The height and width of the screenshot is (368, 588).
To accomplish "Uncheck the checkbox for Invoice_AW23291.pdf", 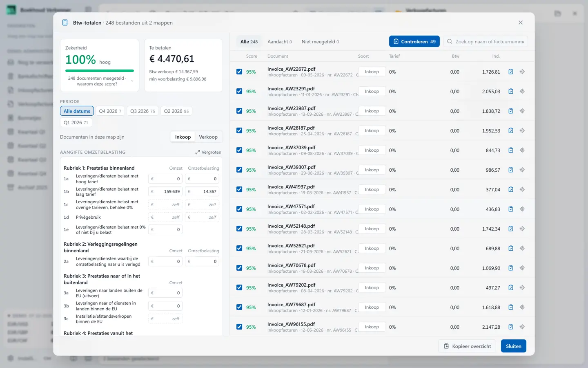I will 239,91.
